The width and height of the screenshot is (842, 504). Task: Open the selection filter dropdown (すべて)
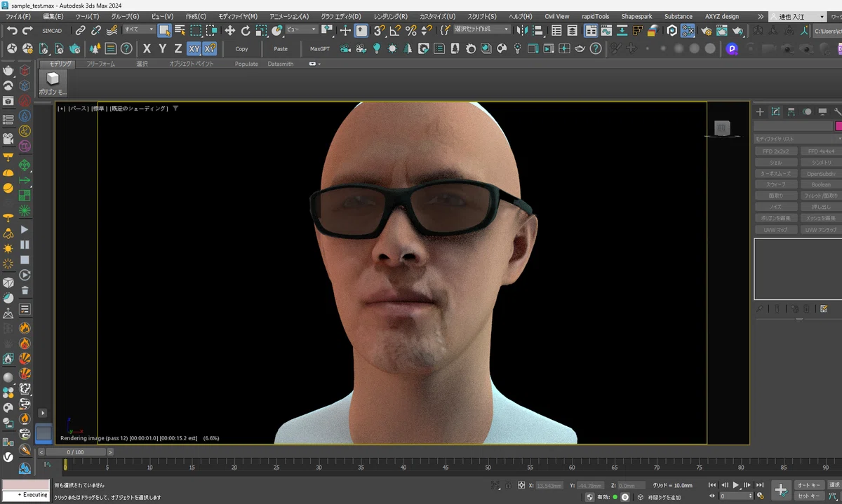pos(139,29)
